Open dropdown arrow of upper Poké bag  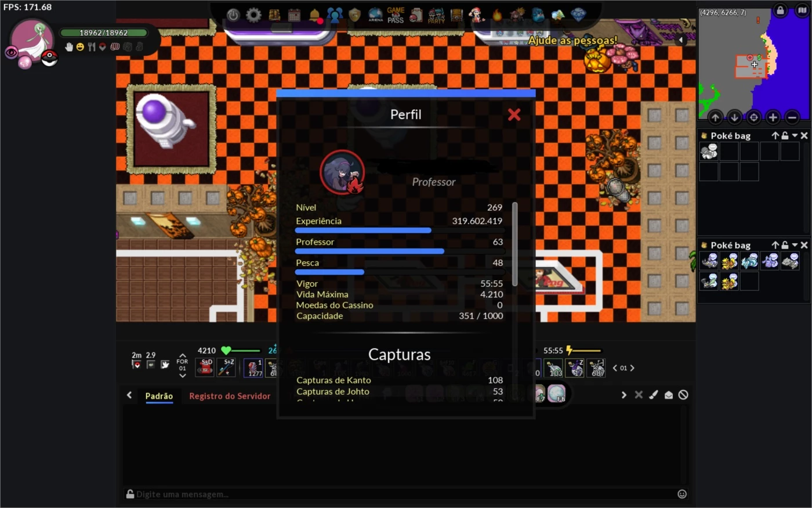tap(795, 135)
